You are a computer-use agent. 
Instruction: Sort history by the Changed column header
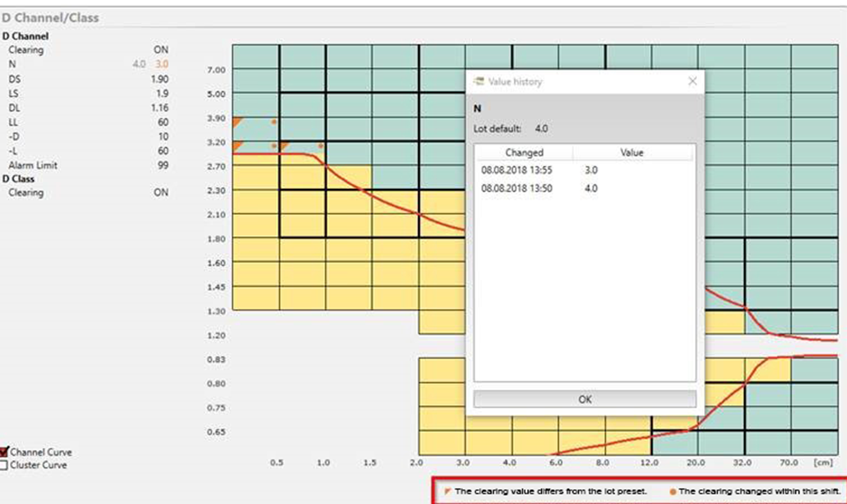pos(523,153)
